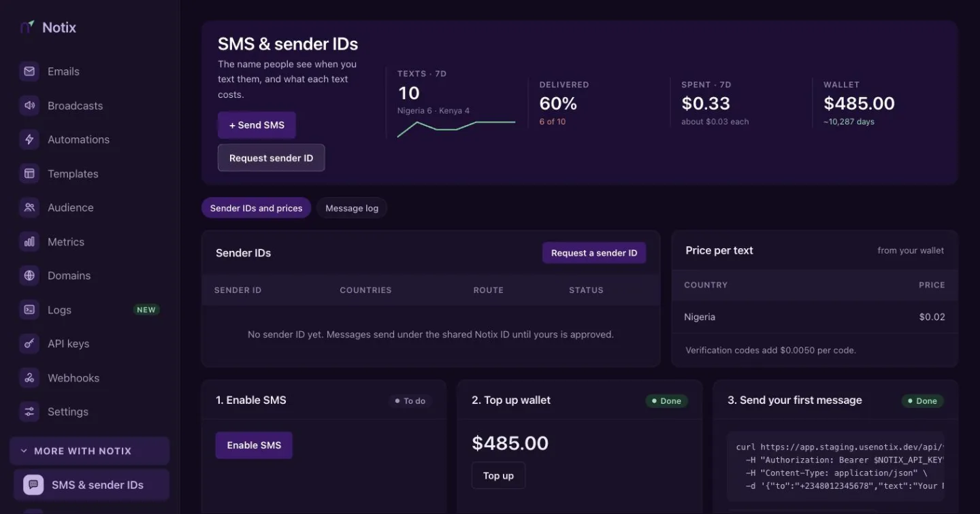Click the SMS & sender IDs chat icon

pyautogui.click(x=33, y=485)
